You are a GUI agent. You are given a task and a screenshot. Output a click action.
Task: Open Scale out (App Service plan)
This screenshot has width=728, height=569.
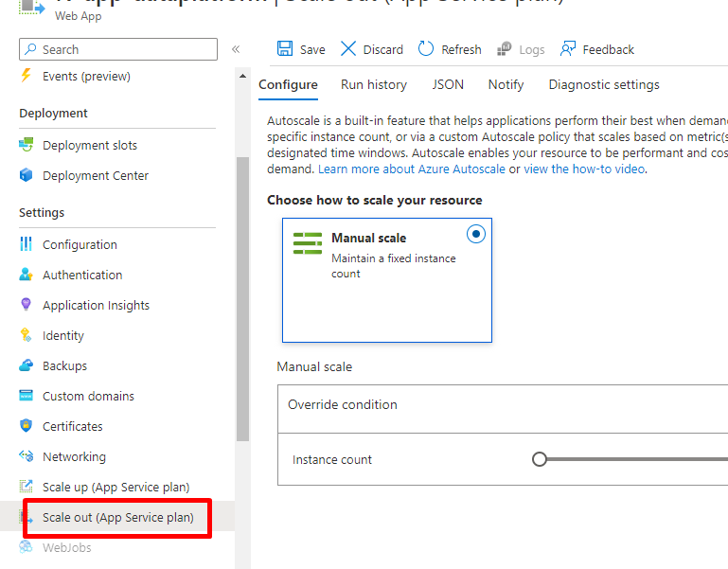[117, 517]
